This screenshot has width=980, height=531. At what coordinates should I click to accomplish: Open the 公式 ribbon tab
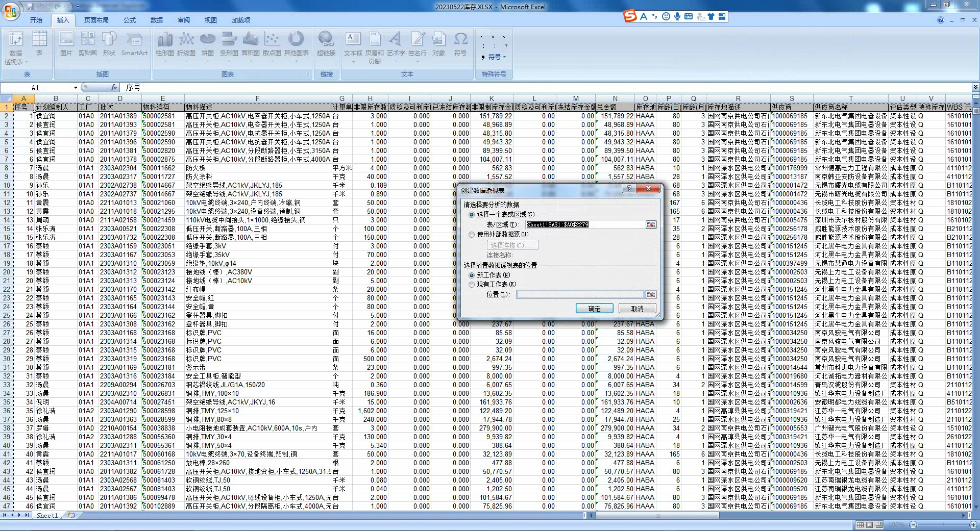pyautogui.click(x=130, y=20)
